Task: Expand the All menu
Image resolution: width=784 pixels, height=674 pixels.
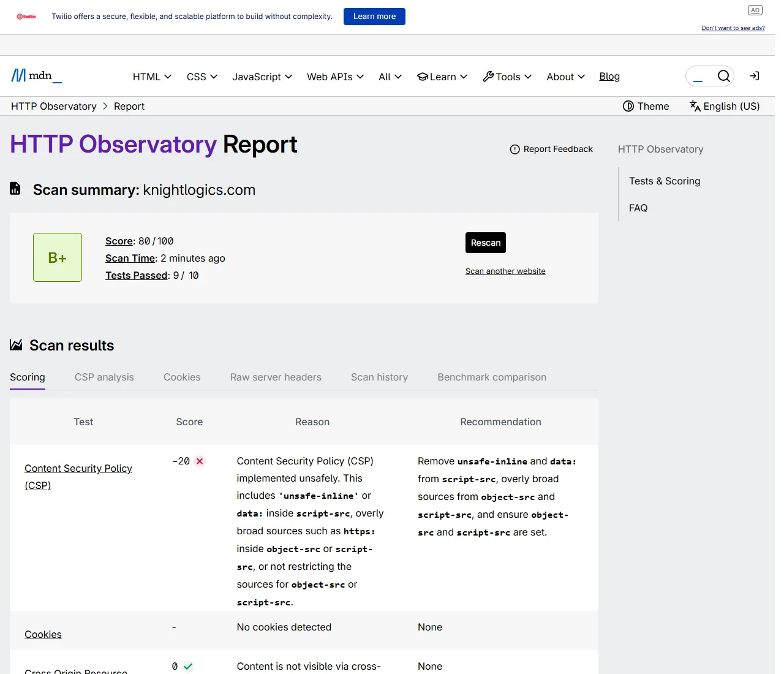Action: (x=390, y=77)
